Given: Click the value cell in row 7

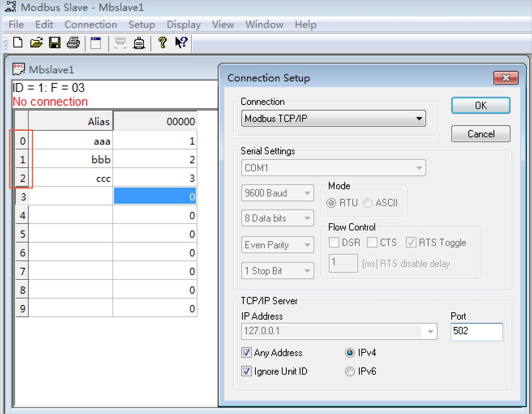Looking at the screenshot, I should point(155,271).
